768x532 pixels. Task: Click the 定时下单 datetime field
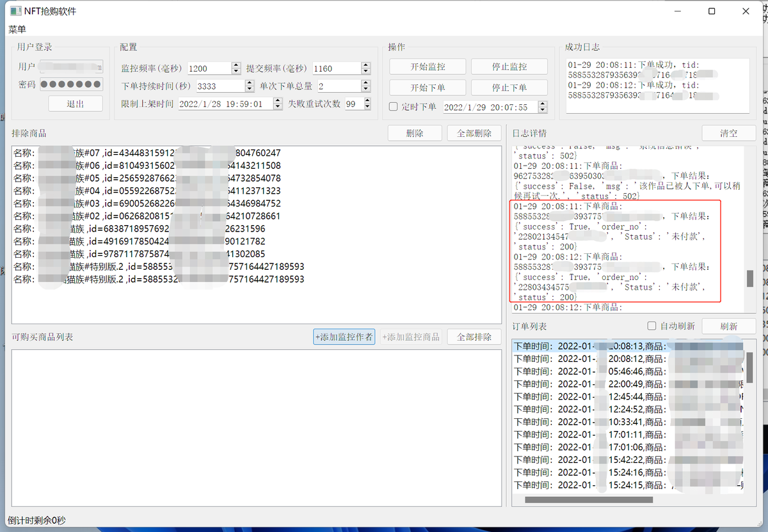tap(490, 107)
